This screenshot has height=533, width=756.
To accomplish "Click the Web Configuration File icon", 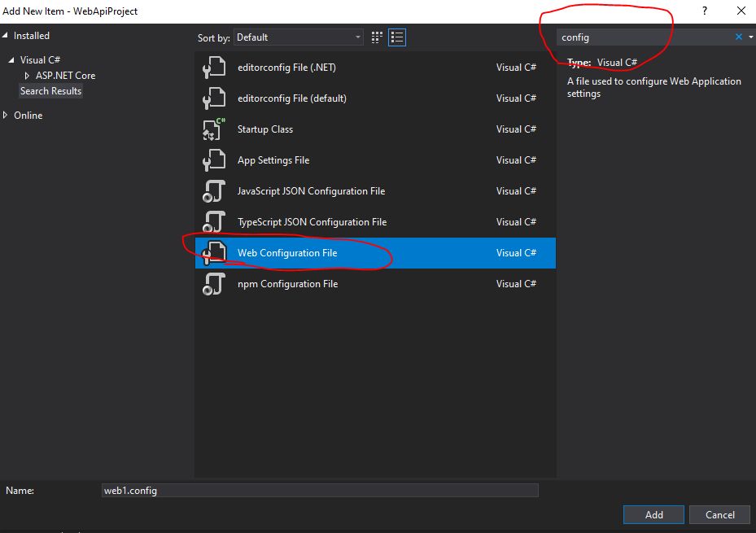I will coord(213,253).
